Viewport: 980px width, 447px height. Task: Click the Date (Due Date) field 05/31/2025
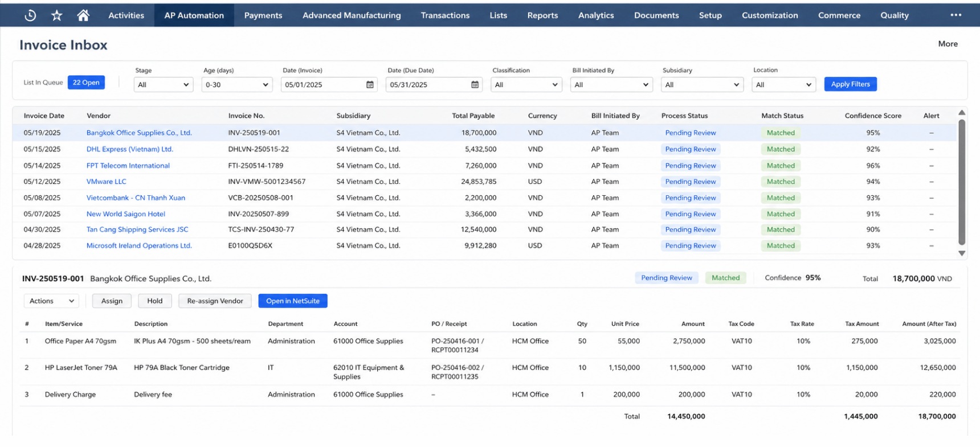pos(434,85)
